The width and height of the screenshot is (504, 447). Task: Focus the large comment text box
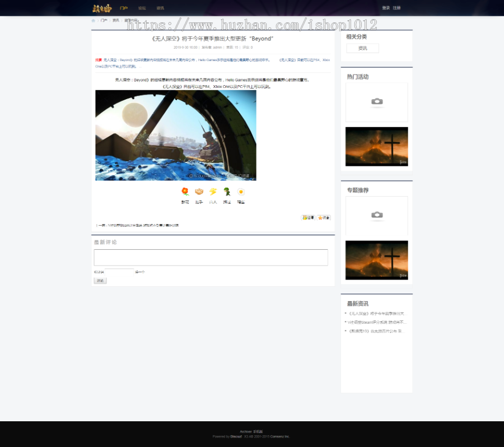[211, 258]
